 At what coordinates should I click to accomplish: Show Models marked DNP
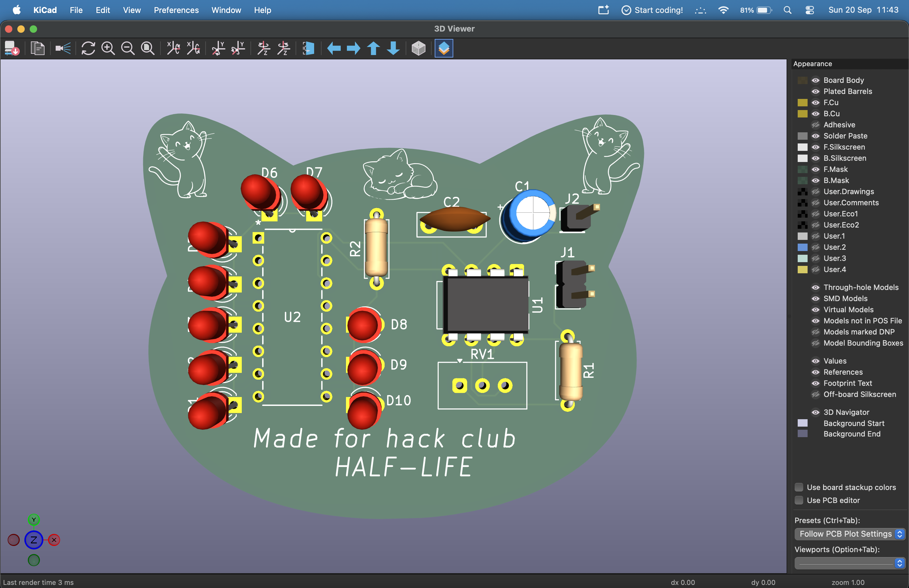[x=815, y=332]
